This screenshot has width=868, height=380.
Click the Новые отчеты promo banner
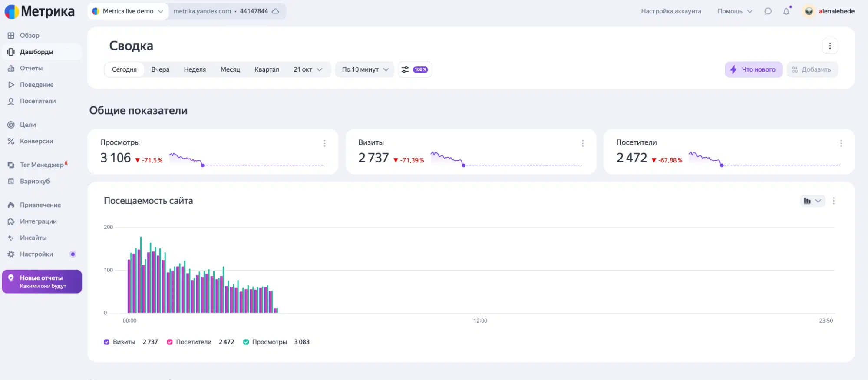pos(42,281)
